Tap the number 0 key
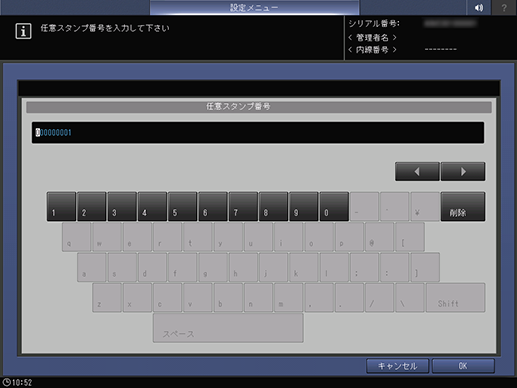The width and height of the screenshot is (517, 388). point(334,206)
